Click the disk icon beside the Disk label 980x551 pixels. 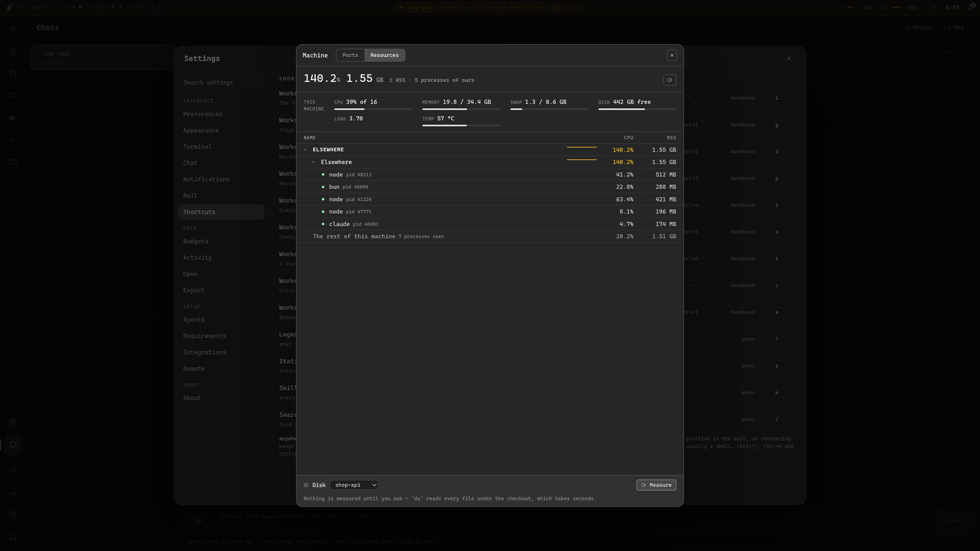pos(306,485)
